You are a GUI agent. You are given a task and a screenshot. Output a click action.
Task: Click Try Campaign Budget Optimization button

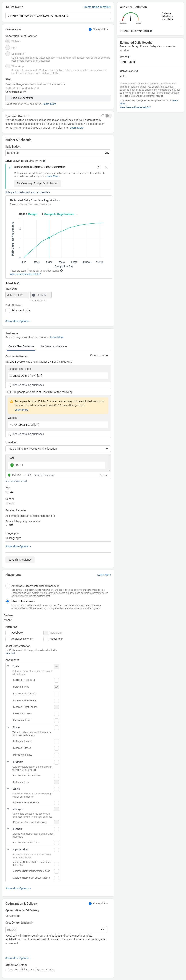pos(37,183)
